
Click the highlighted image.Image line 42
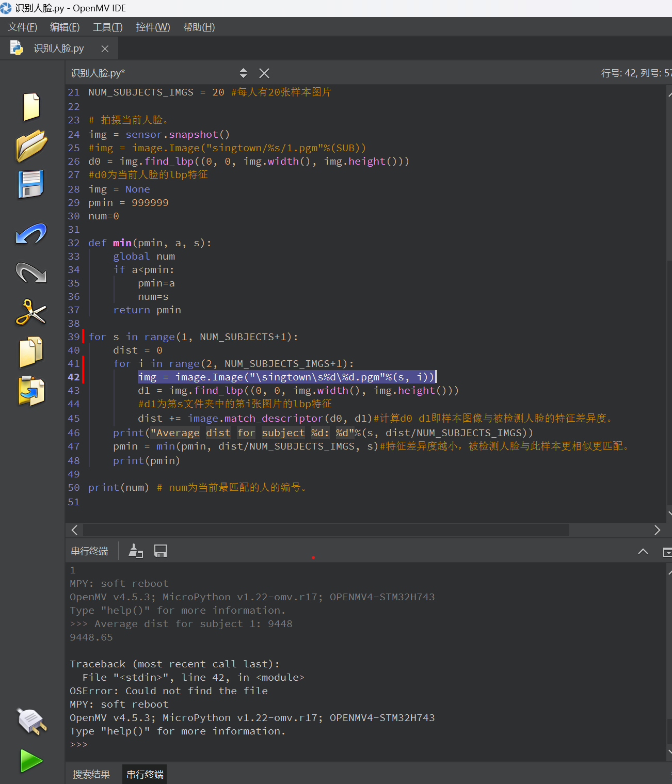[287, 377]
